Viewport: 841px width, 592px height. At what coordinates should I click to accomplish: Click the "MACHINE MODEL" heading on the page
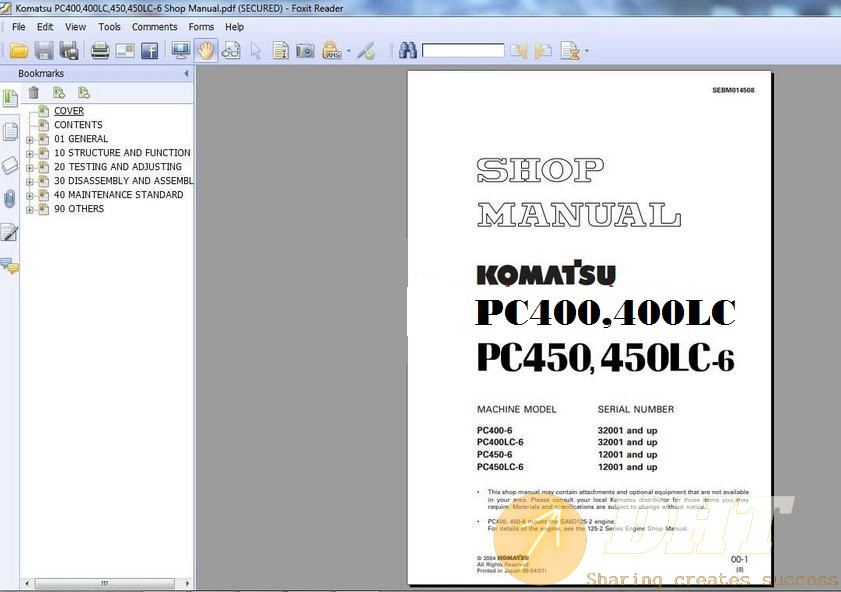[x=517, y=409]
